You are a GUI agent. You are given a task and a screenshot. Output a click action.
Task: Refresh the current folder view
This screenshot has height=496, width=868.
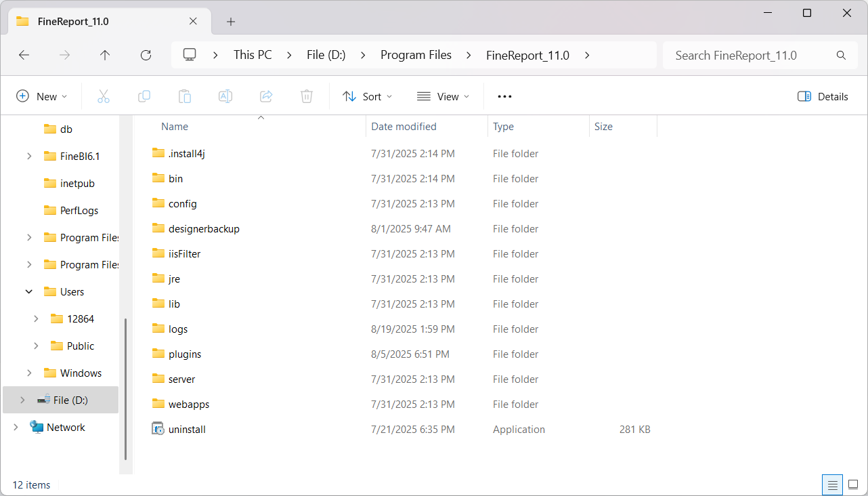click(145, 55)
